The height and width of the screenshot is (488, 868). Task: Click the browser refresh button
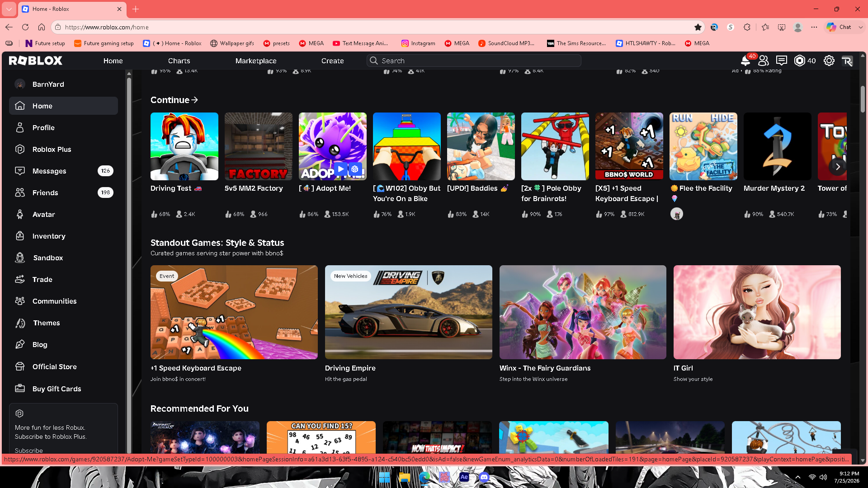click(x=25, y=27)
